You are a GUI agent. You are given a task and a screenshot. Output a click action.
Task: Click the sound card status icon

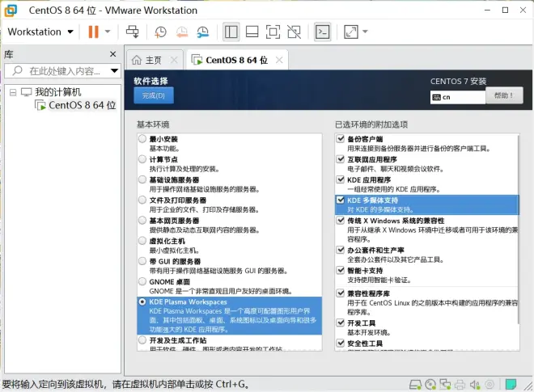[475, 385]
